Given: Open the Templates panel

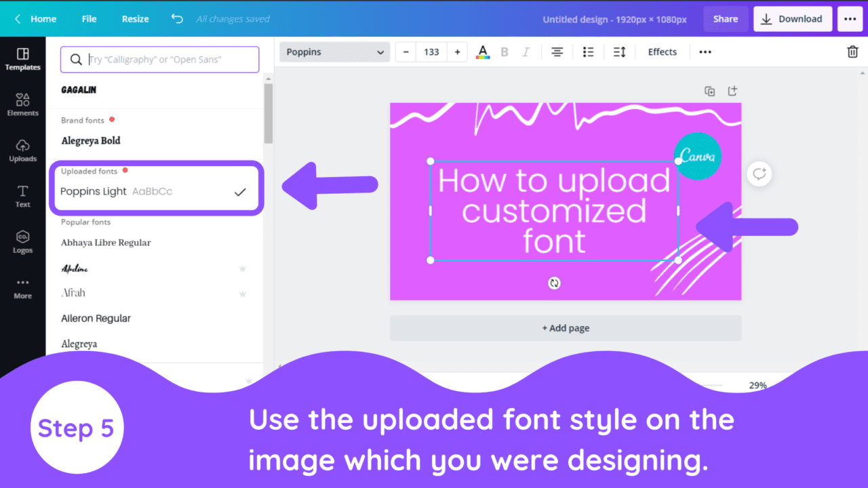Looking at the screenshot, I should (22, 60).
